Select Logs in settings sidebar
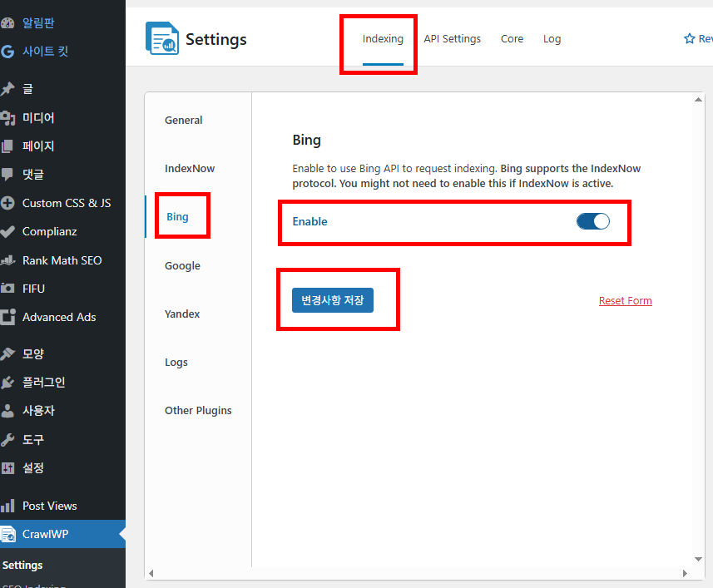 (x=176, y=363)
